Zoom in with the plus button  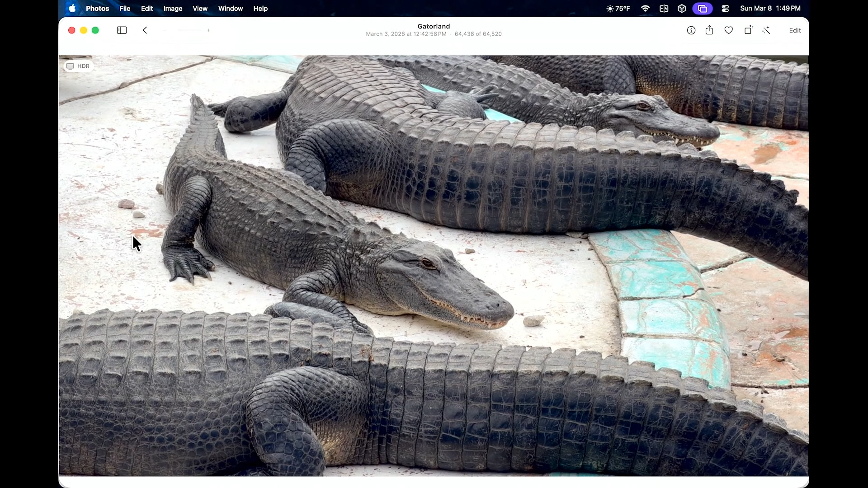[208, 30]
